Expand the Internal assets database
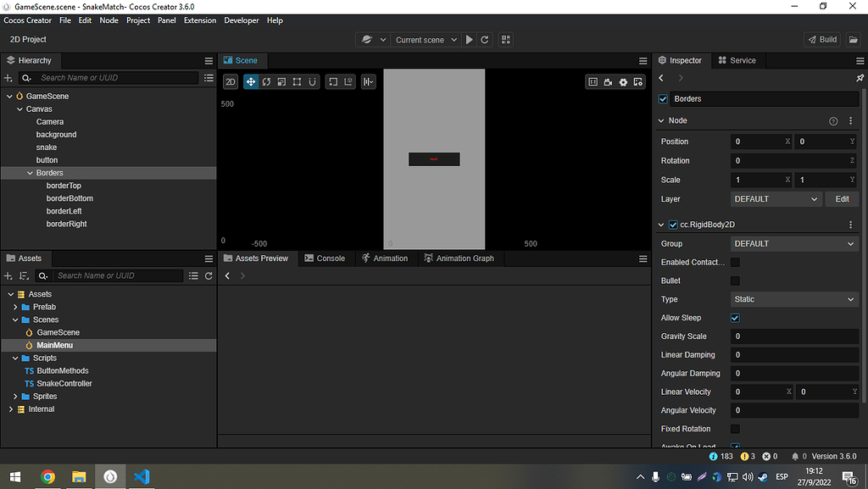 [10, 409]
